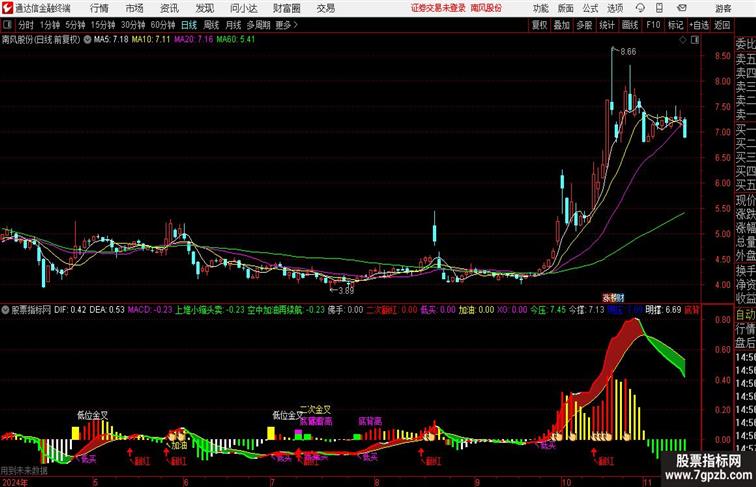Select the 日线 daily period
The width and height of the screenshot is (756, 487).
coord(189,25)
